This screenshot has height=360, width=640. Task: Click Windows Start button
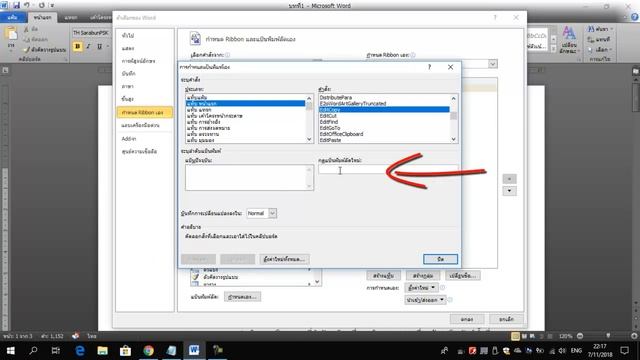(x=11, y=351)
